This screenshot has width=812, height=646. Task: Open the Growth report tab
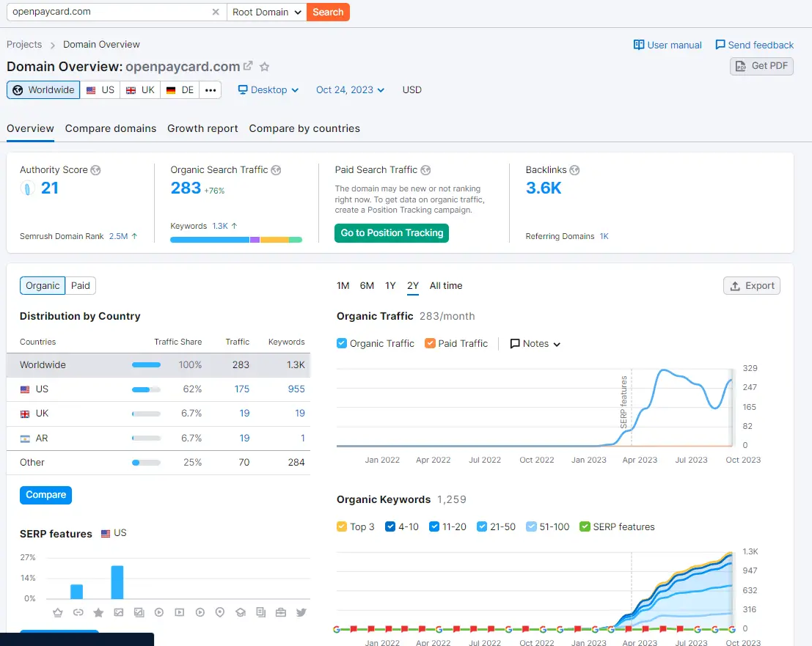[202, 128]
